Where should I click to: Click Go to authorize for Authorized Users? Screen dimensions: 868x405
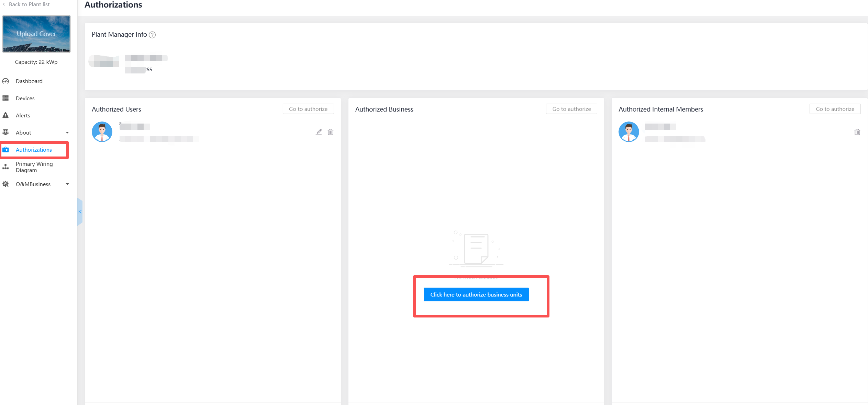pos(308,109)
